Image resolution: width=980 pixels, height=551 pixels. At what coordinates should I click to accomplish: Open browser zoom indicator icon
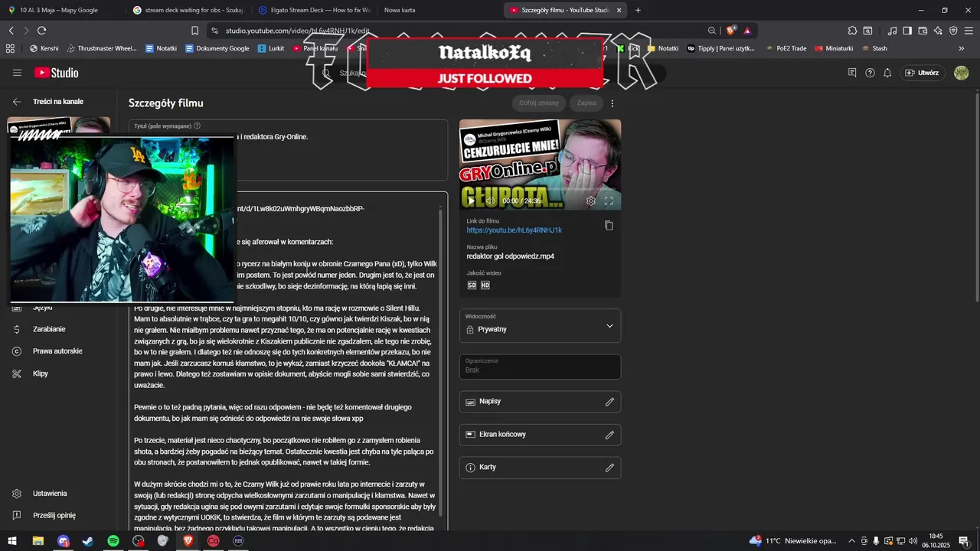[712, 31]
